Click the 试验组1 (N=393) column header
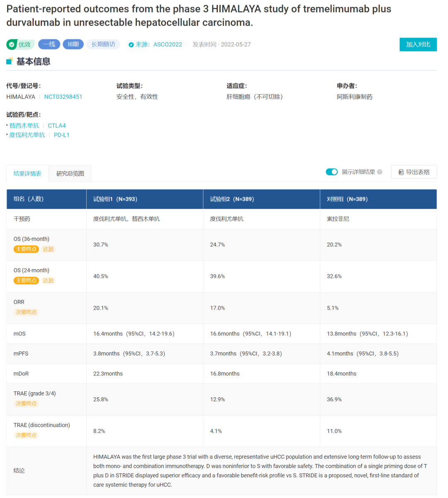 coord(115,199)
